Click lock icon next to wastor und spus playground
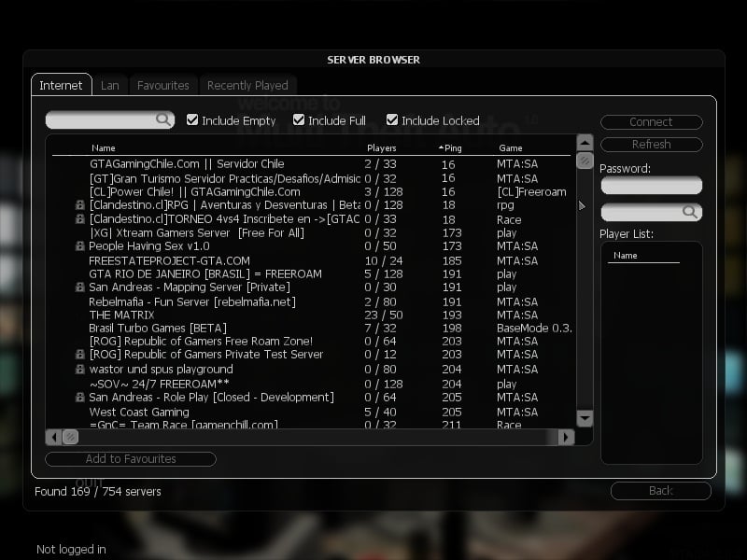747x560 pixels. coord(80,370)
